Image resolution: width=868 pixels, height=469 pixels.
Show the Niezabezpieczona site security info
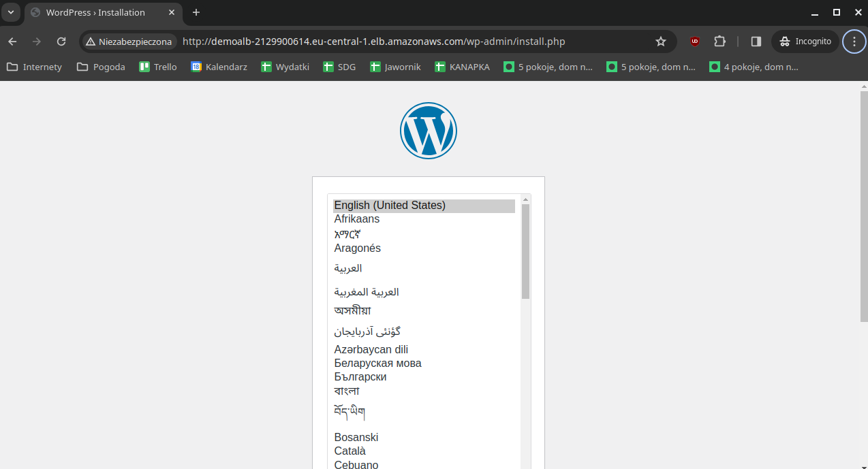129,42
